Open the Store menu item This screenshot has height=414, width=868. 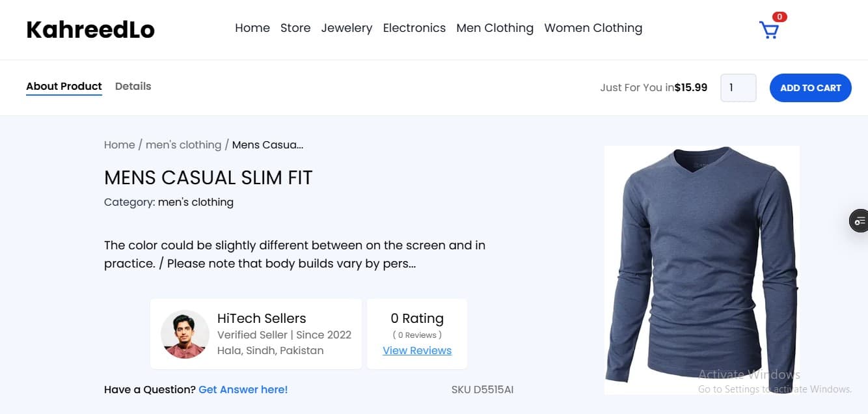click(295, 28)
